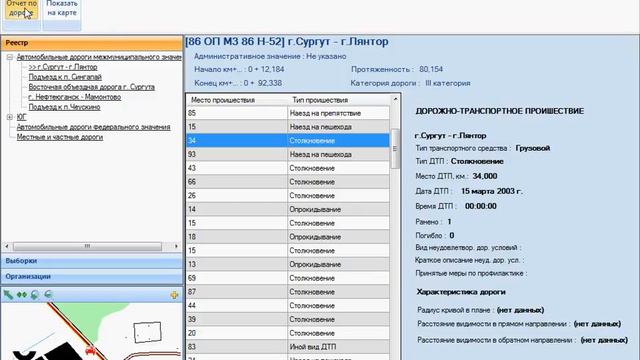This screenshot has height=360, width=640.
Task: Click the third map toolbar globe icon
Action: click(35, 294)
